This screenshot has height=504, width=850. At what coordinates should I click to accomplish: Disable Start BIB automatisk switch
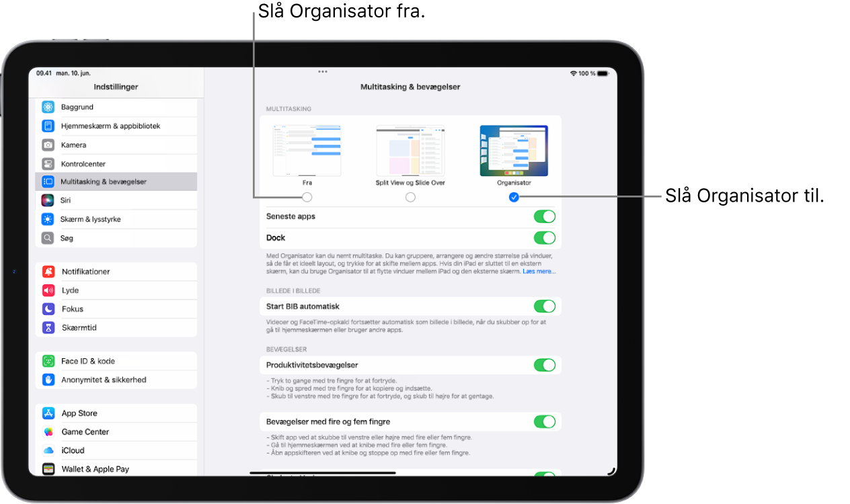(545, 306)
